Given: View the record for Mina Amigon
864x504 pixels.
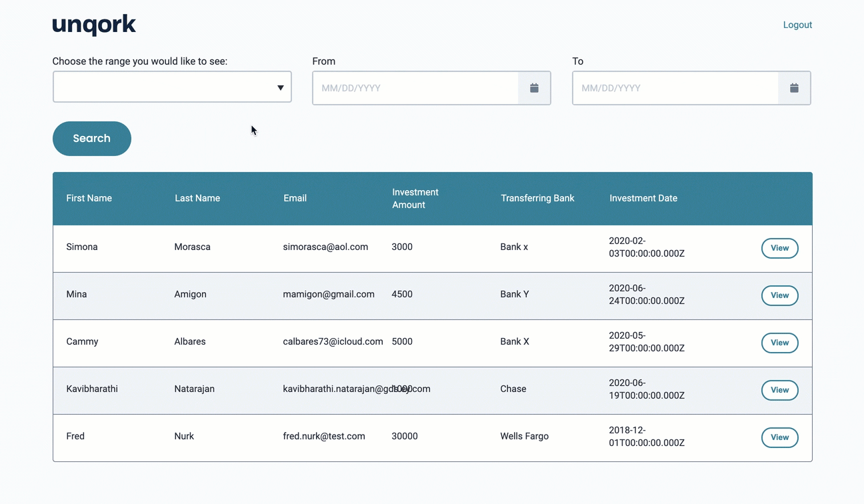Looking at the screenshot, I should coord(780,295).
